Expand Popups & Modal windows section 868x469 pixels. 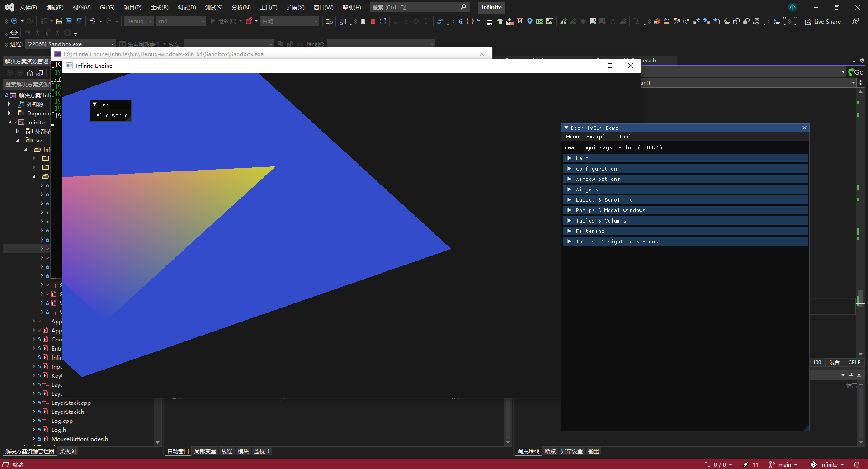pyautogui.click(x=685, y=210)
